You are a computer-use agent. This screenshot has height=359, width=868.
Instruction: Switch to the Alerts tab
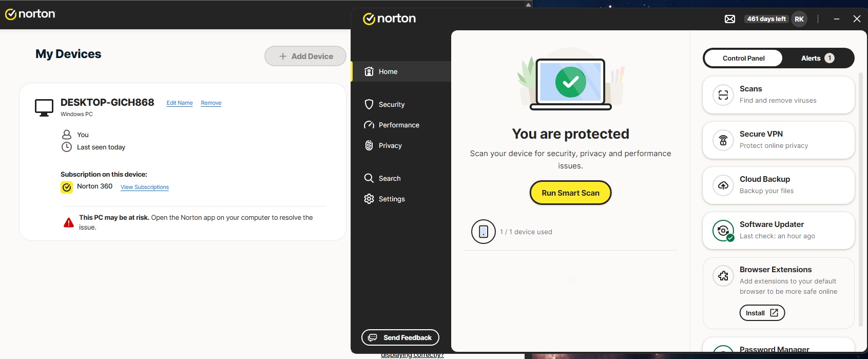tap(817, 58)
